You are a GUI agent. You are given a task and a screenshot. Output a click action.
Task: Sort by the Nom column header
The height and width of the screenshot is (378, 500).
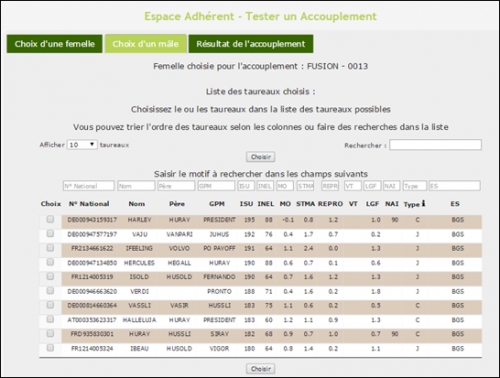(137, 204)
